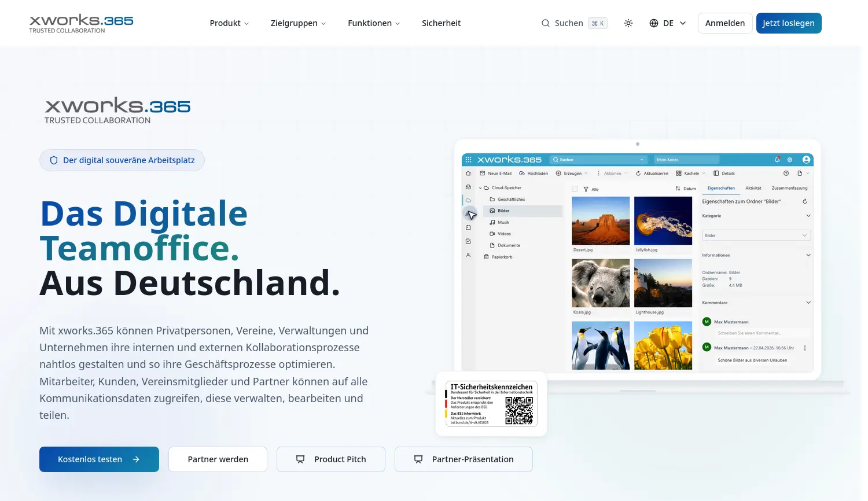Open the Bilder category combo box
Viewport: 868px width, 501px height.
(x=756, y=235)
